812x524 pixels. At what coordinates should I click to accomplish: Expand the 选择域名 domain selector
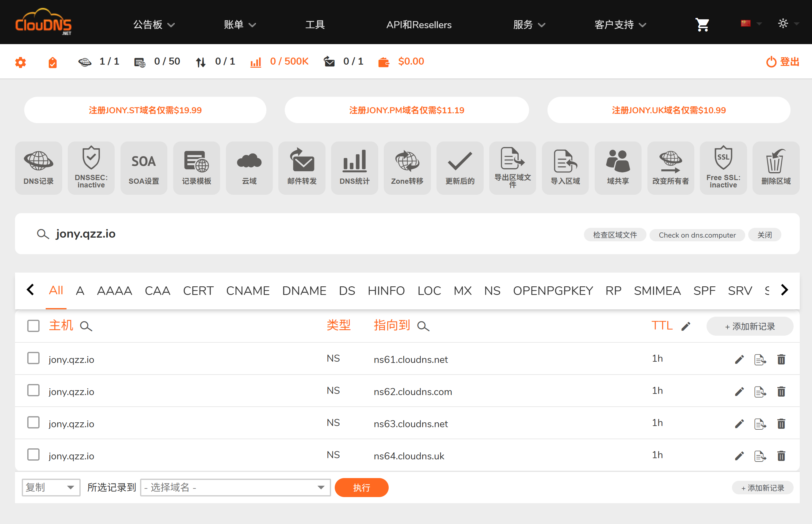[x=235, y=487]
